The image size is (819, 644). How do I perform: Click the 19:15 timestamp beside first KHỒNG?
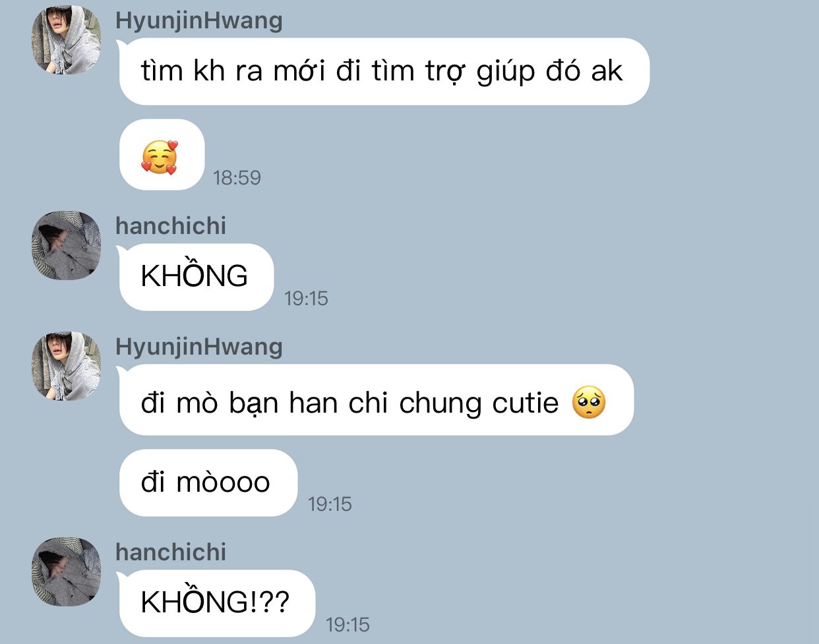click(306, 299)
